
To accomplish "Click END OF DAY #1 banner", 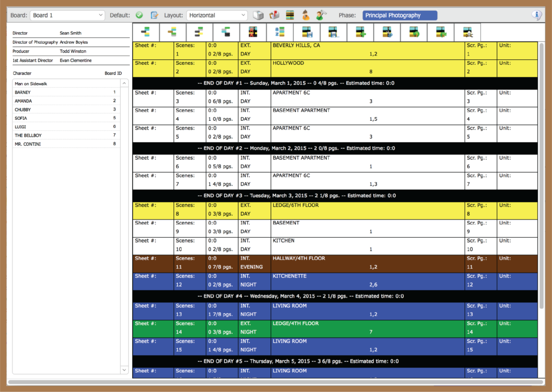I will 335,83.
